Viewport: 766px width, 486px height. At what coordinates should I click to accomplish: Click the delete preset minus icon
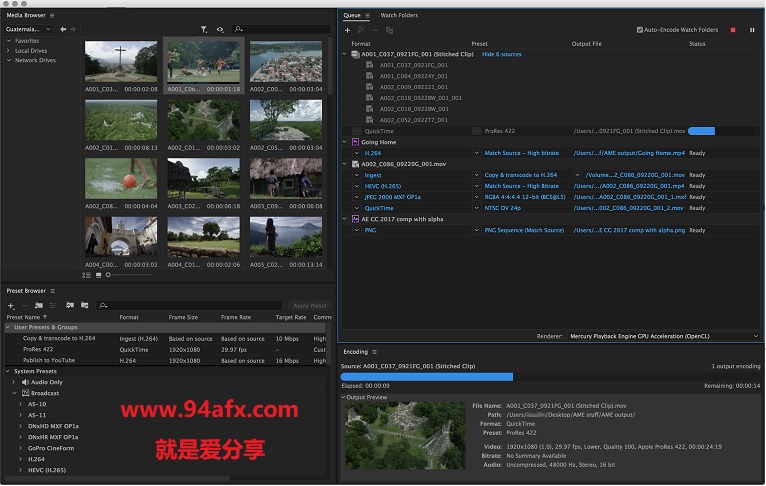point(24,306)
